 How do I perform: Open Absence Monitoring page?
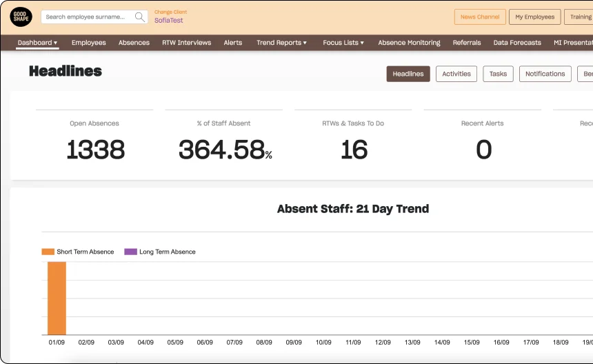[409, 43]
